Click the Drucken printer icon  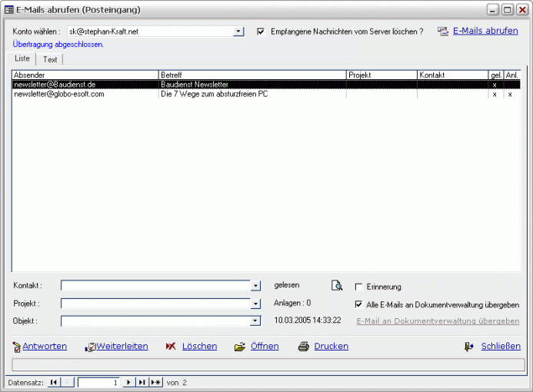304,347
